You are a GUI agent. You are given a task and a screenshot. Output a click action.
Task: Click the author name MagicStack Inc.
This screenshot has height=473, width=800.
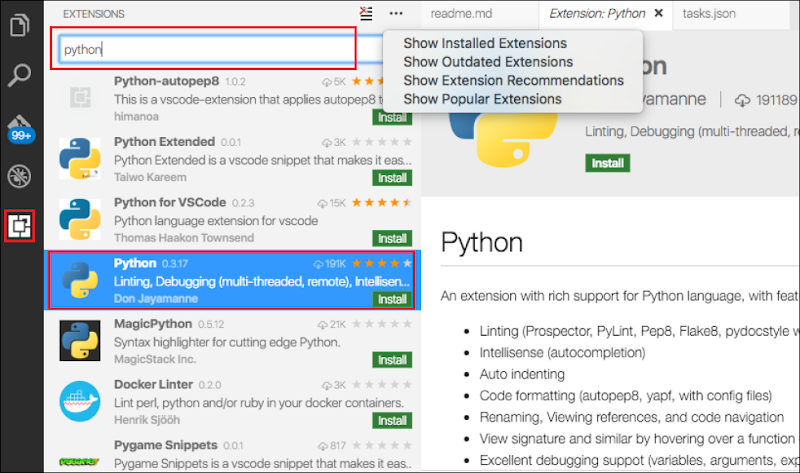coord(155,359)
